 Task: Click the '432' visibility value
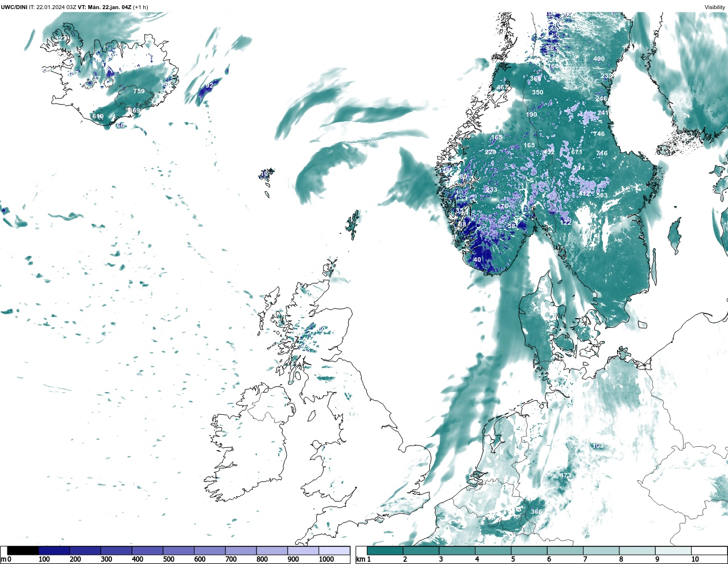click(548, 153)
